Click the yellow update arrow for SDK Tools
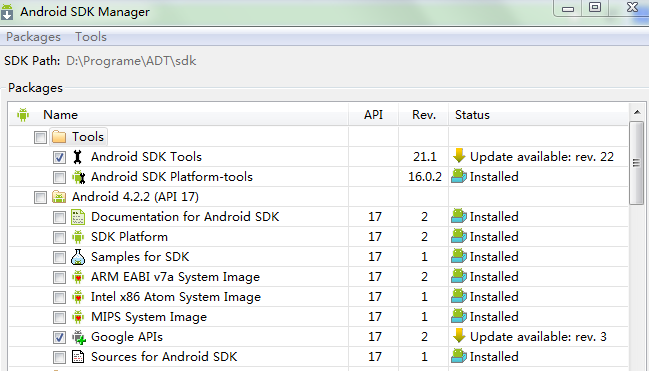The image size is (649, 371). [459, 156]
